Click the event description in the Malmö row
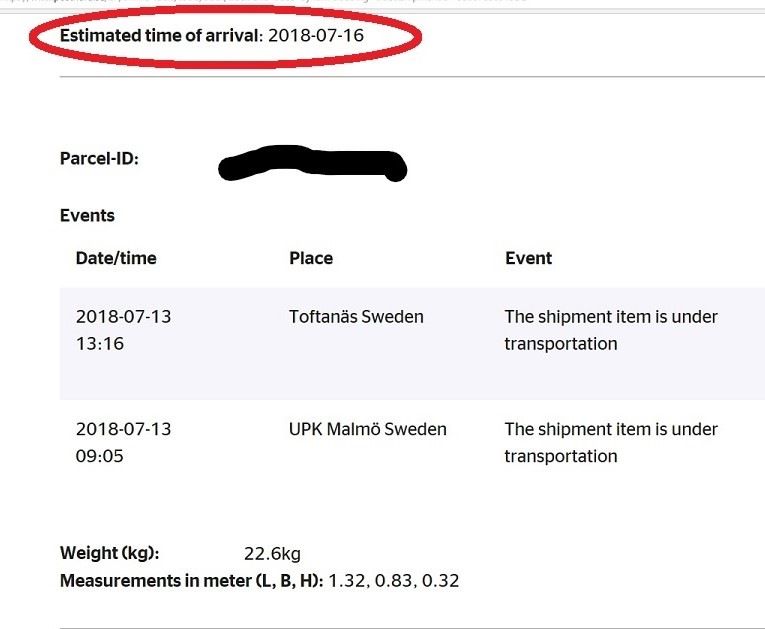765x629 pixels. tap(611, 442)
